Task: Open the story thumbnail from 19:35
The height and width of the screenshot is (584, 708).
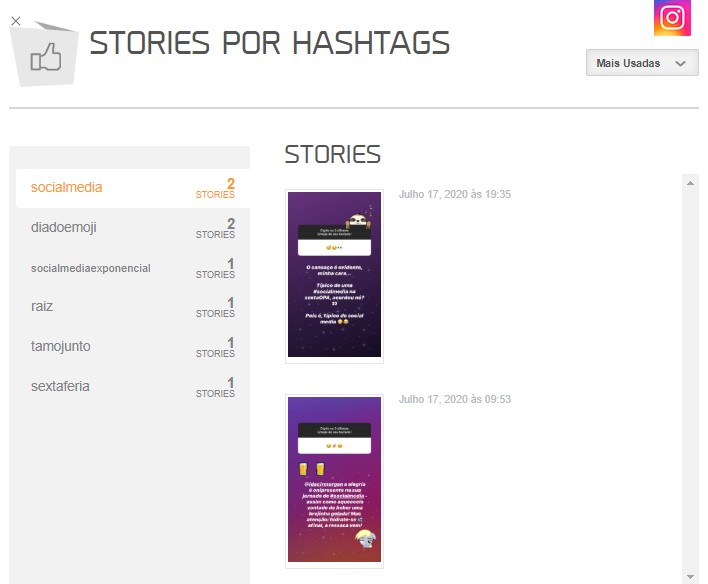Action: (334, 276)
